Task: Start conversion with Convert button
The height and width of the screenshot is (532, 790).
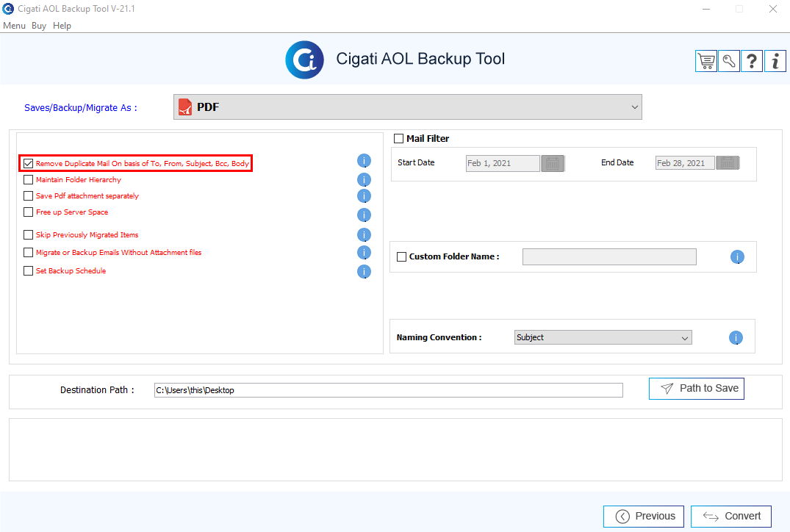Action: point(731,517)
